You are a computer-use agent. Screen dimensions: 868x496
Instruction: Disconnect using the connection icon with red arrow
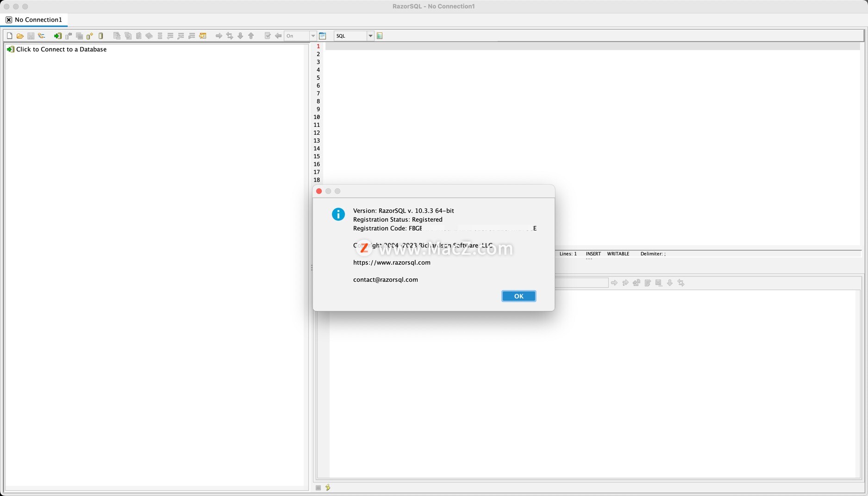click(68, 36)
